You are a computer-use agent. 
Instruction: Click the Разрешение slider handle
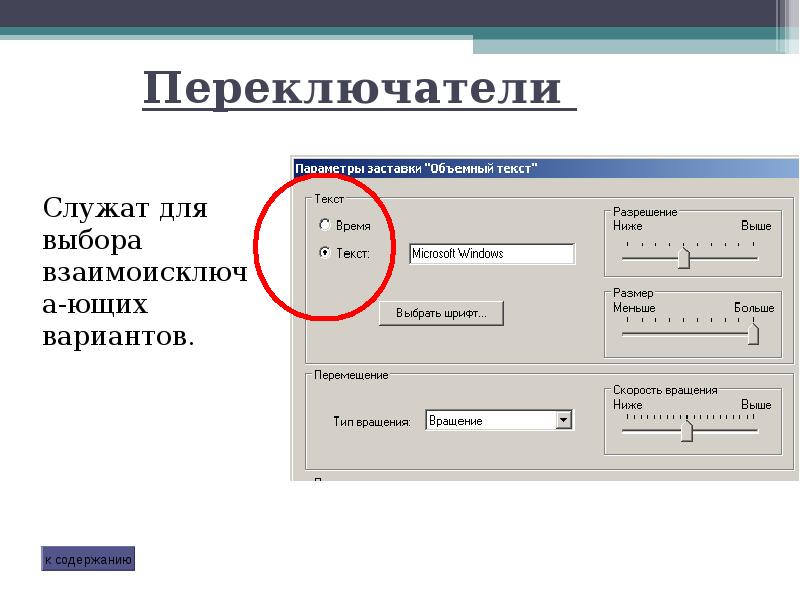point(684,258)
